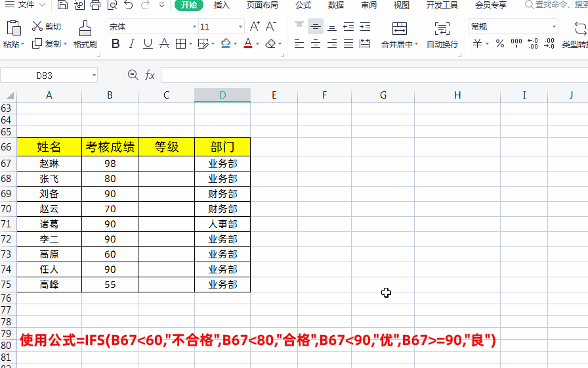Open the 开发工具 tab
Viewport: 588px width, 368px height.
pyautogui.click(x=442, y=5)
